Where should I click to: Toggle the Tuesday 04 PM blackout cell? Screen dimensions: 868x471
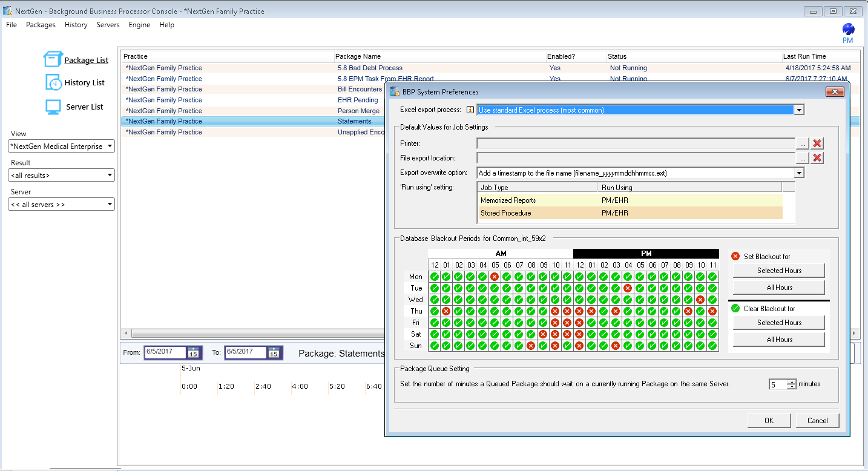pos(628,288)
